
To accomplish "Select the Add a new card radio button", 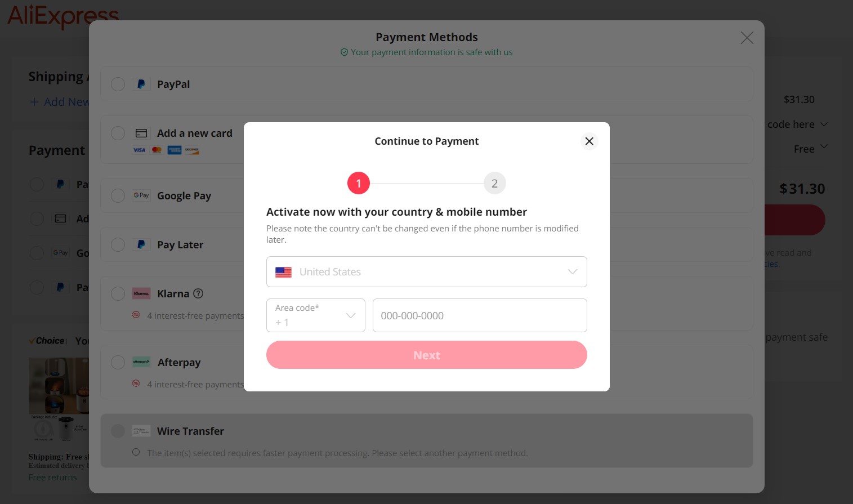I will [x=118, y=133].
